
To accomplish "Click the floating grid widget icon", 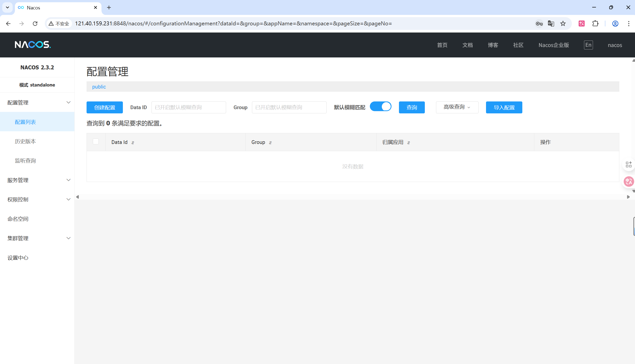I will coord(628,164).
